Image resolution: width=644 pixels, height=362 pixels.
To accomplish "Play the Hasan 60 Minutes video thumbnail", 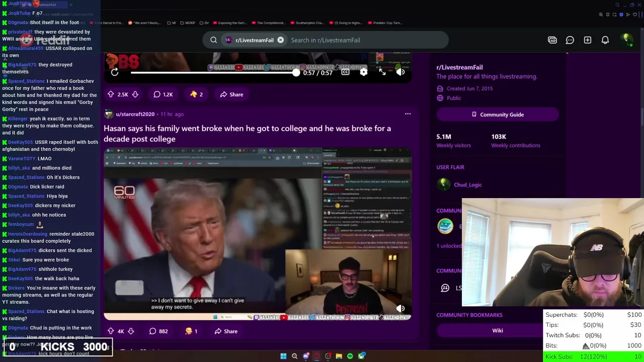I will tap(258, 234).
